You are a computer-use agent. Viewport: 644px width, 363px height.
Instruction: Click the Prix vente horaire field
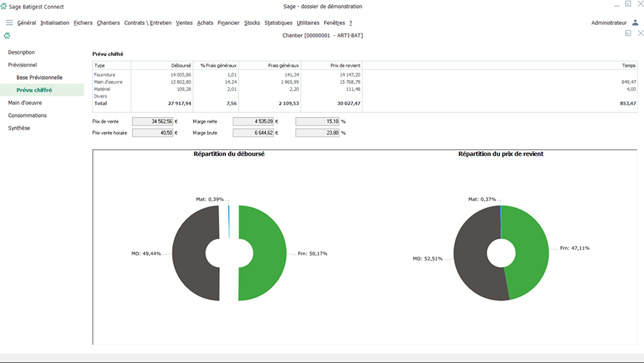[x=153, y=133]
